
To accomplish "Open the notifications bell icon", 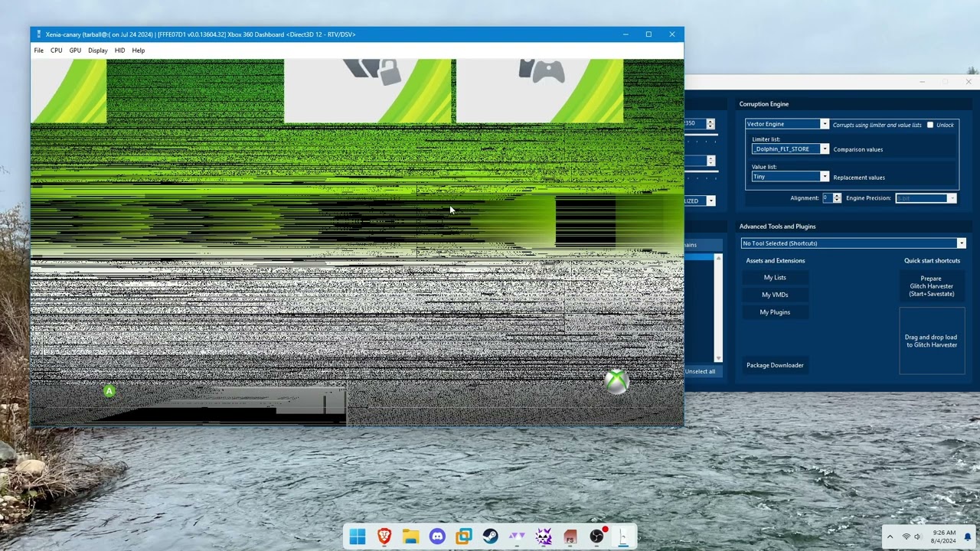I will coord(968,536).
